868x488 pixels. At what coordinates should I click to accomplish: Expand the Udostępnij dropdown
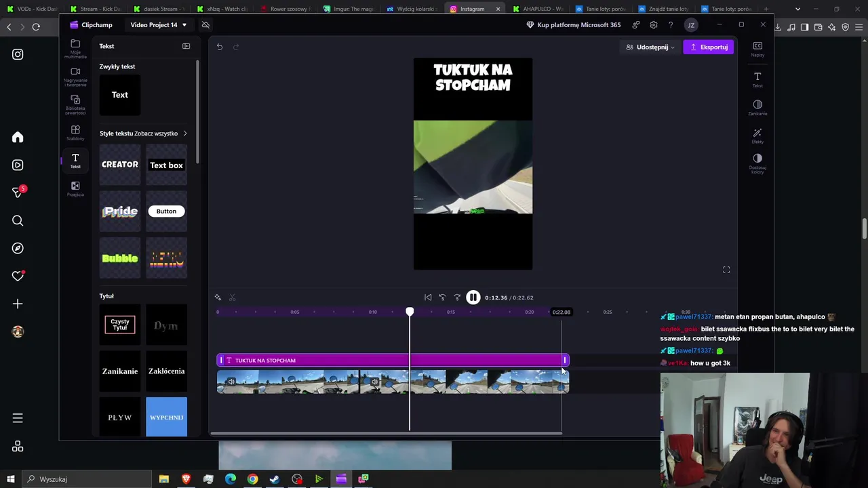[x=651, y=47]
